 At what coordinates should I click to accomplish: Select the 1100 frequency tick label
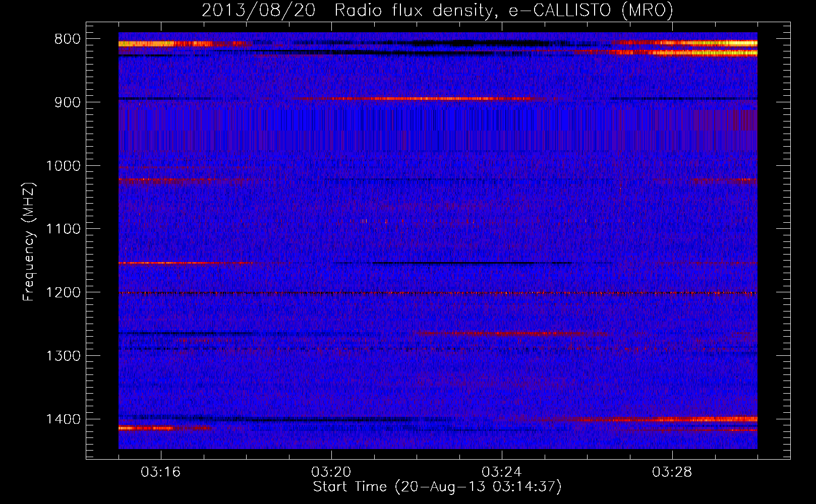[63, 229]
